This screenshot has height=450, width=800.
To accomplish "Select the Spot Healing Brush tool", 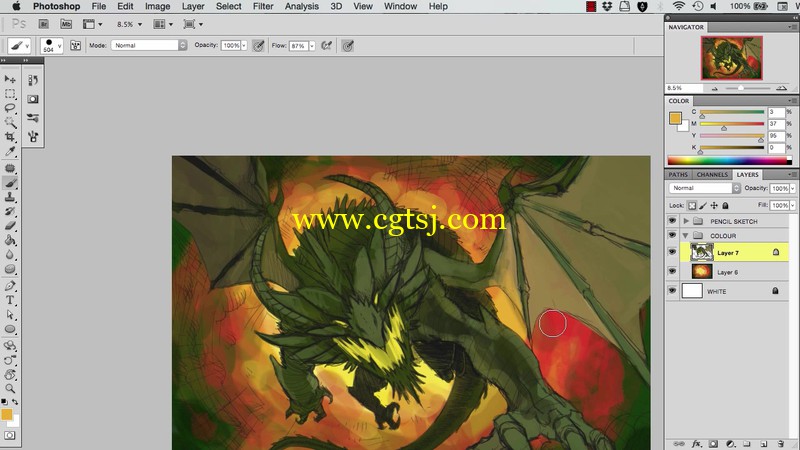I will coord(10,168).
